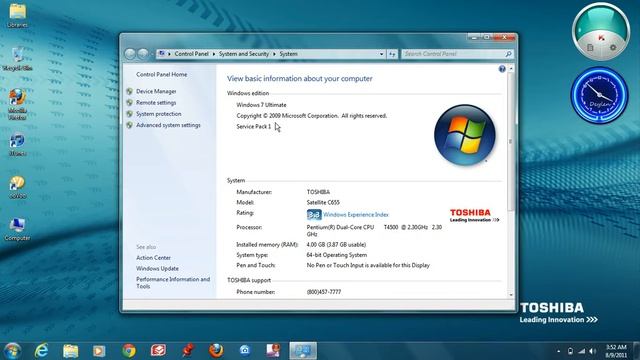Launch Internet Explorer from taskbar
Screen dimensions: 640x360
point(41,351)
